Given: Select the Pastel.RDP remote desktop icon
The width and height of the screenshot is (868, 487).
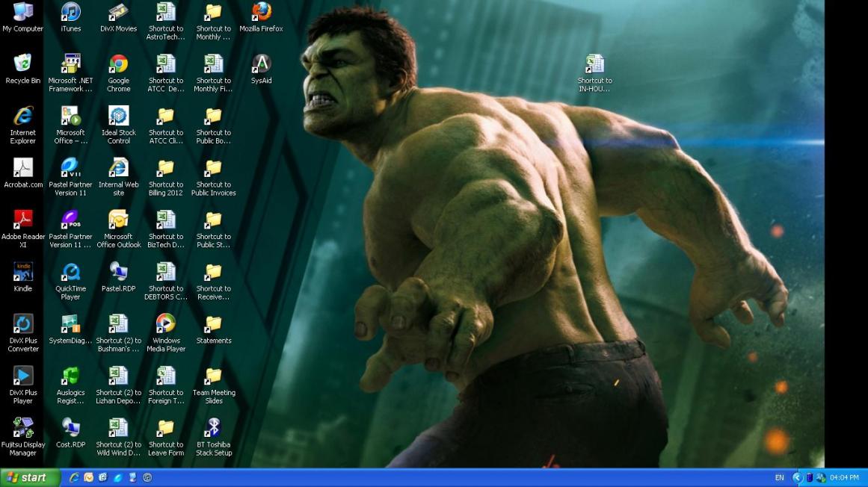Looking at the screenshot, I should tap(118, 271).
